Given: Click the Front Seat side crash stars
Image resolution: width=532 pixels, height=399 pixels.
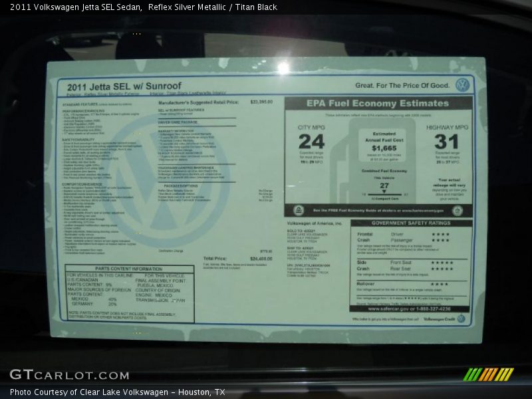Looking at the screenshot, I should tap(442, 263).
